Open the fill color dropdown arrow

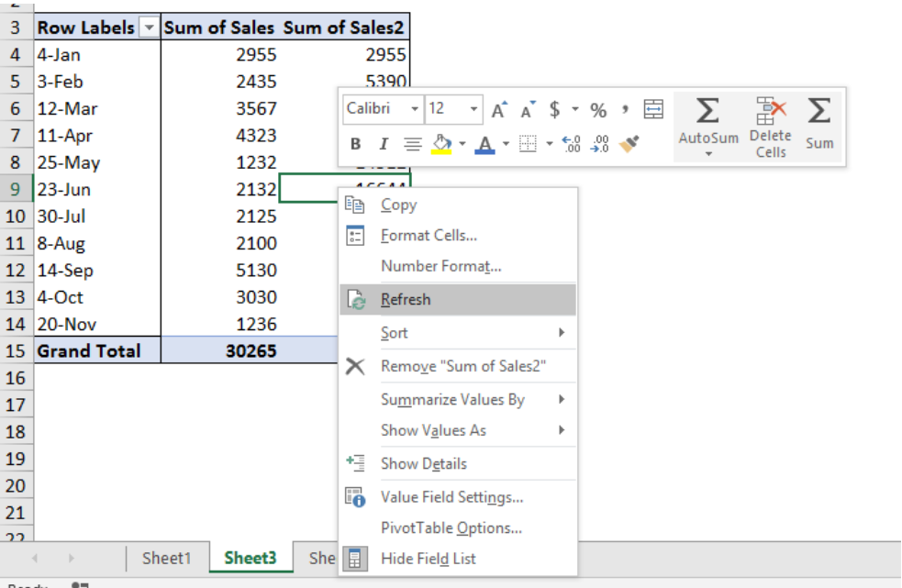coord(462,144)
